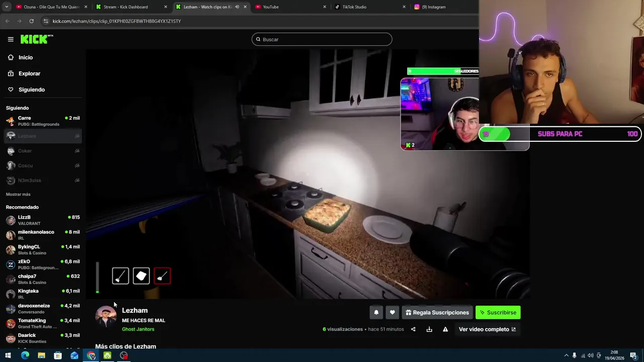Click the KICK logo
The image size is (644, 362).
[37, 39]
